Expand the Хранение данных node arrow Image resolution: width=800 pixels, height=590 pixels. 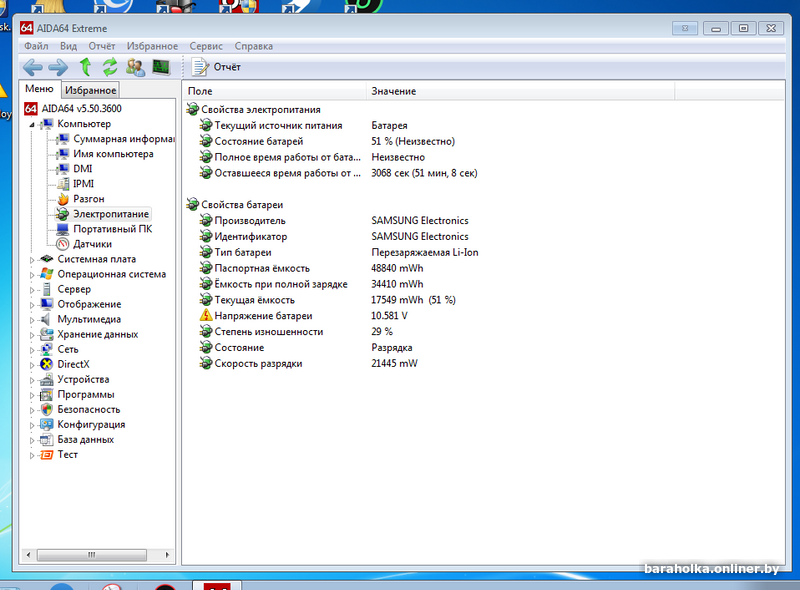[x=32, y=334]
